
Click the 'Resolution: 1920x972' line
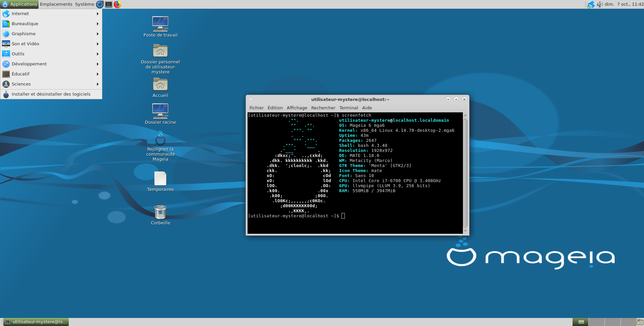click(366, 151)
